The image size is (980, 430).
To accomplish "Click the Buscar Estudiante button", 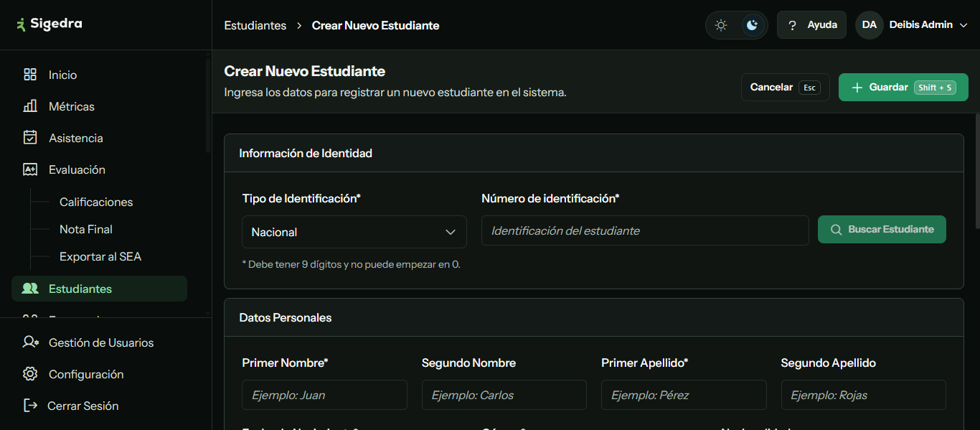I will [882, 230].
